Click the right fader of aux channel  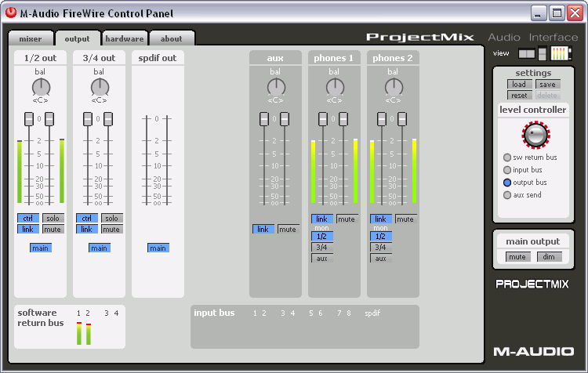point(285,119)
